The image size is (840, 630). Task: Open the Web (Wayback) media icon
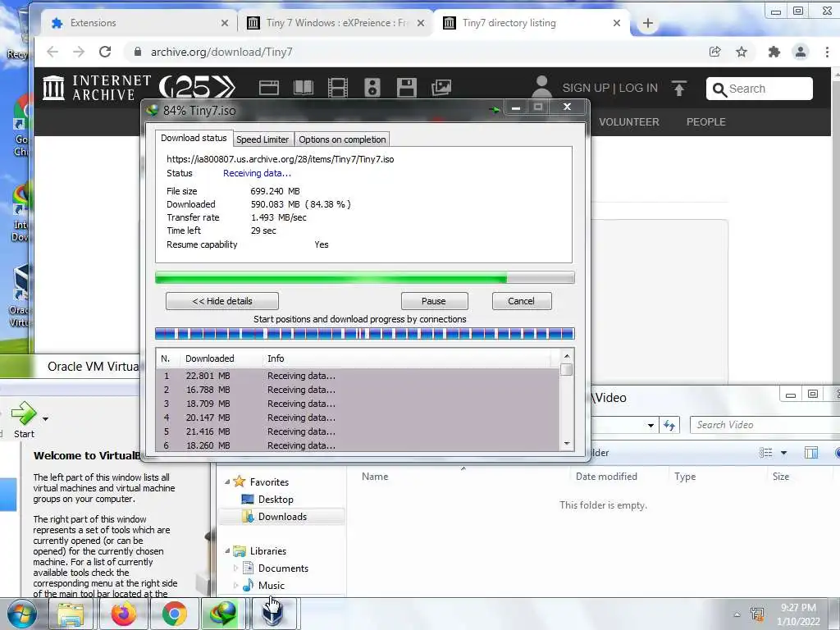pos(269,88)
